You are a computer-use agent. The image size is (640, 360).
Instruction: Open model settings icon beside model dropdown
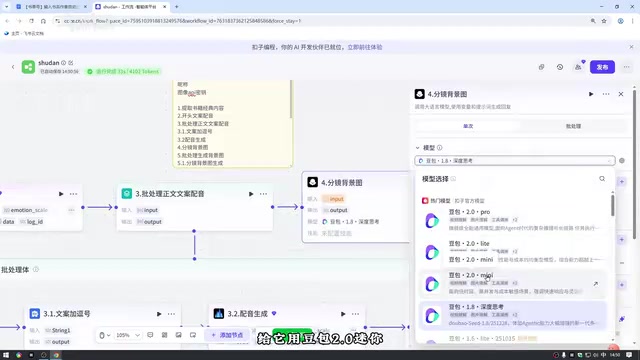point(622,161)
